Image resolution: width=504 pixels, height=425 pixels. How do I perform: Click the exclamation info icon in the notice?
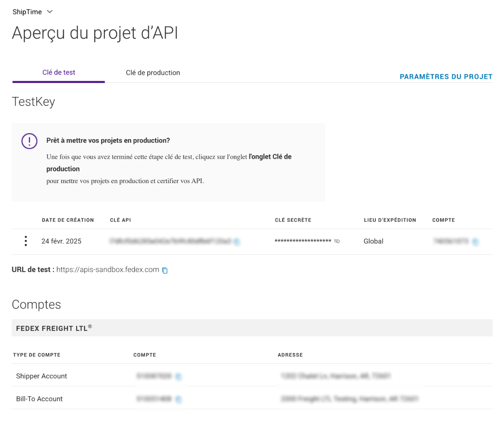click(x=29, y=141)
